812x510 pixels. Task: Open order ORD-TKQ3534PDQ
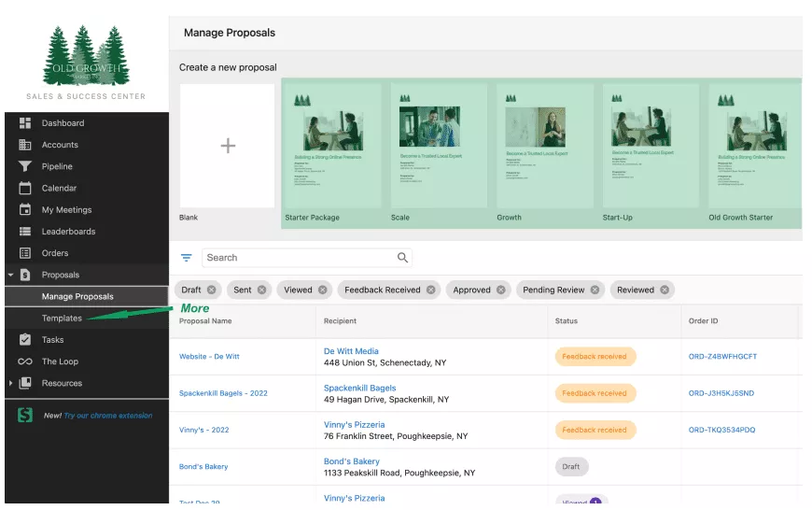tap(721, 431)
